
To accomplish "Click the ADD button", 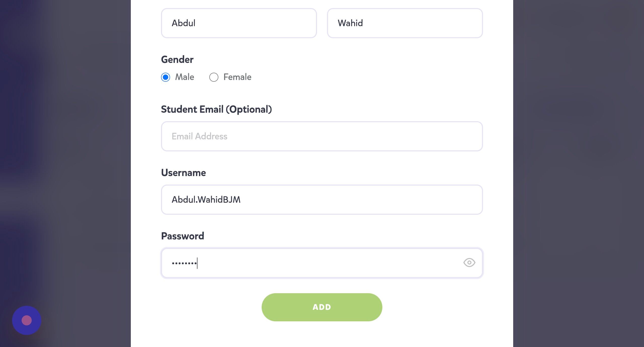I will (322, 307).
